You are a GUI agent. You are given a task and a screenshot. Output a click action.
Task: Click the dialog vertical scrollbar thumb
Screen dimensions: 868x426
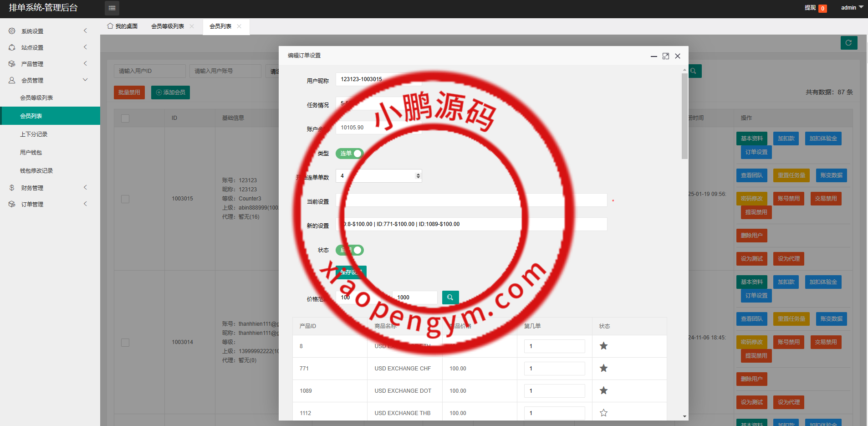pyautogui.click(x=684, y=116)
